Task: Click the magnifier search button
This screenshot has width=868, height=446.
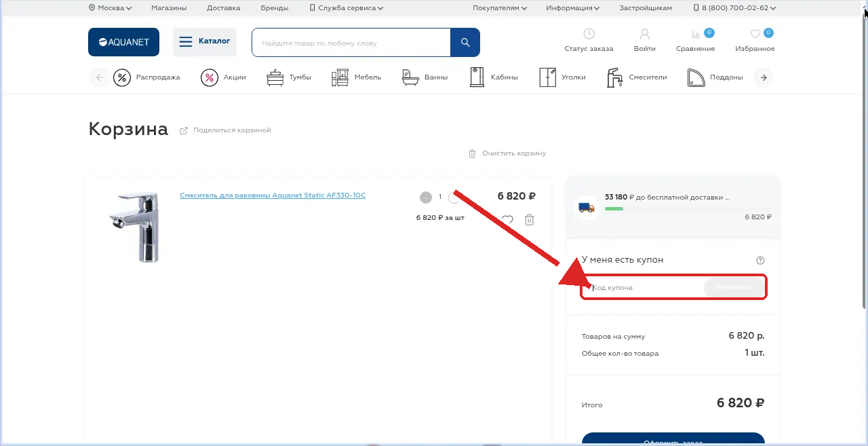Action: pos(465,43)
